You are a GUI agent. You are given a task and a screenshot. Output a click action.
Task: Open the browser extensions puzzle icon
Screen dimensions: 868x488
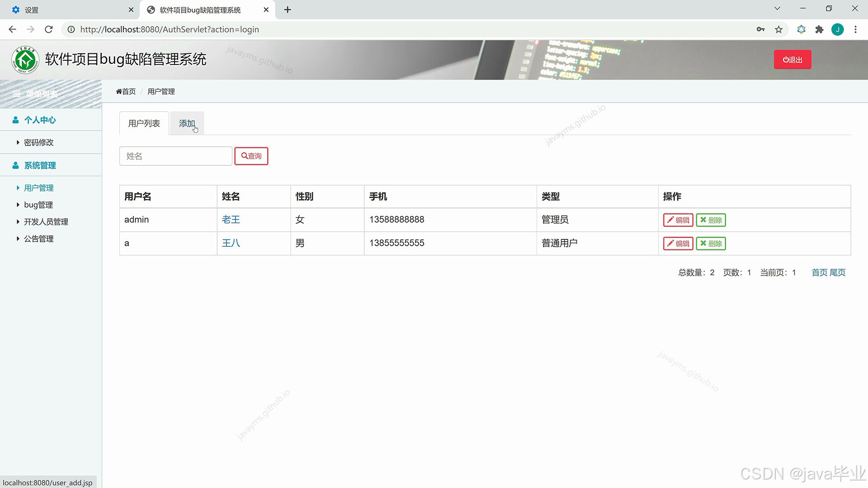coord(819,29)
